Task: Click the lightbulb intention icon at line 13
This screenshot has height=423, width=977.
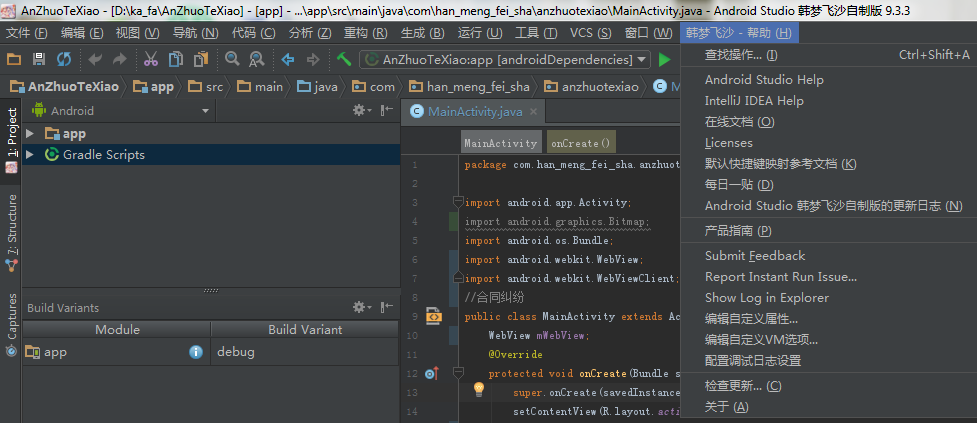Action: click(x=479, y=390)
